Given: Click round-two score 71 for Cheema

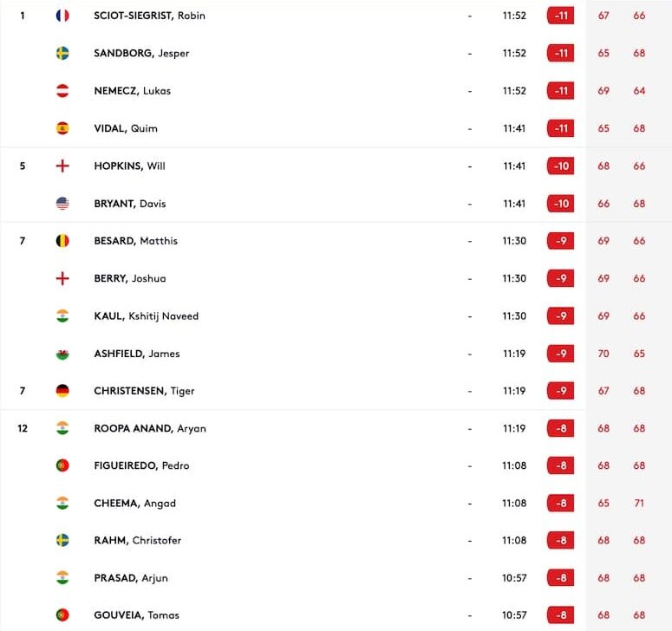Looking at the screenshot, I should tap(639, 504).
